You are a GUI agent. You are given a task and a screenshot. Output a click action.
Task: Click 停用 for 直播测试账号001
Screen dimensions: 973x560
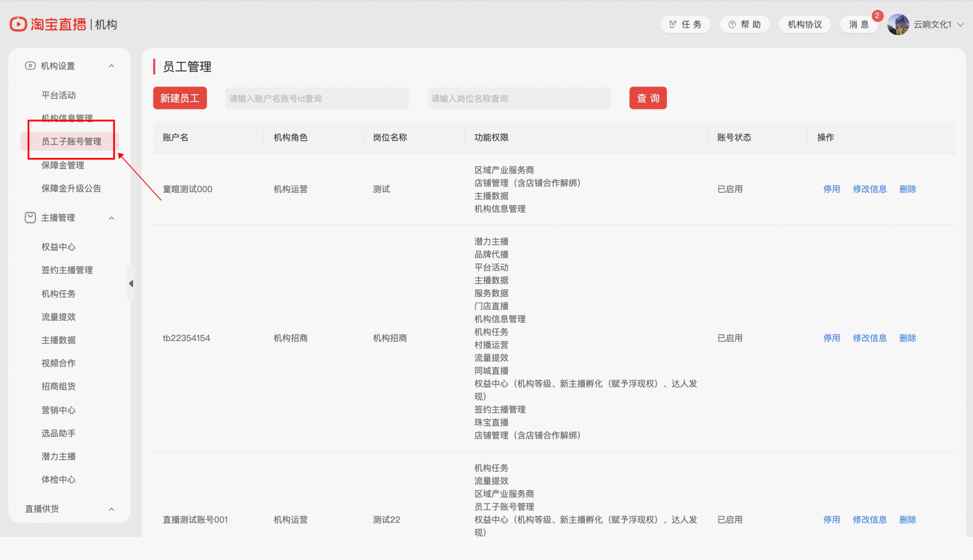[831, 520]
